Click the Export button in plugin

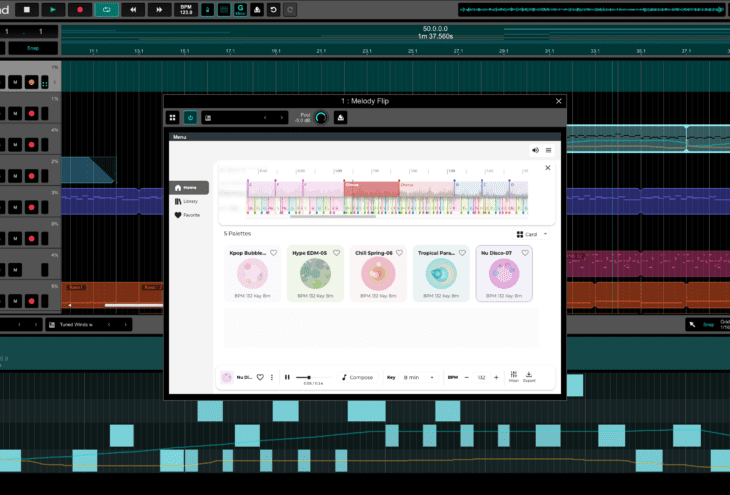point(529,377)
